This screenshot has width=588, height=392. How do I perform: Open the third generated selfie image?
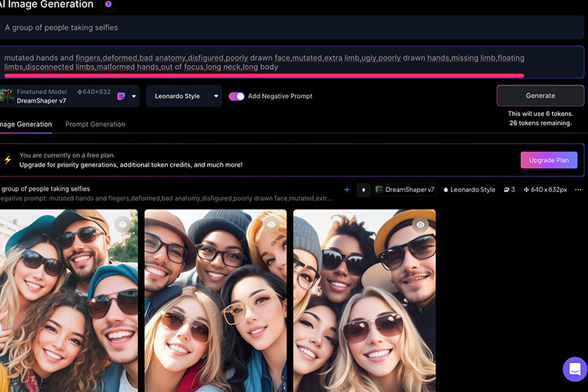365,301
